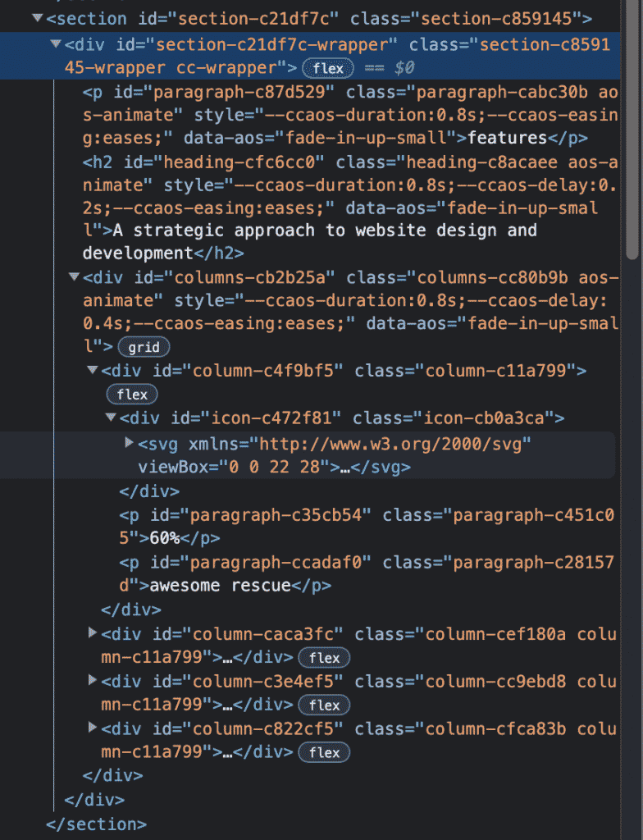643x840 pixels.
Task: Click the '60%' text content
Action: 165,538
